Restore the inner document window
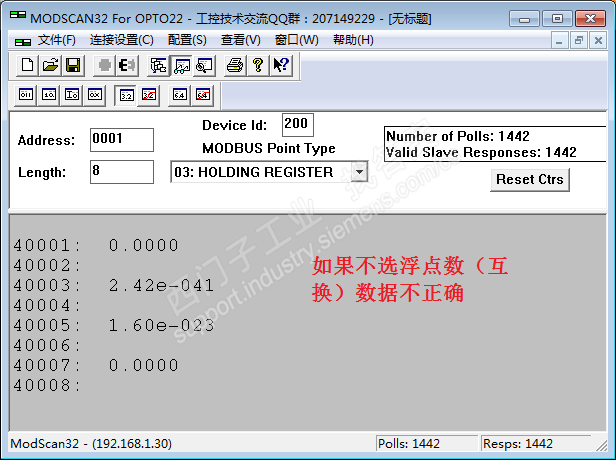The width and height of the screenshot is (616, 460). 579,40
